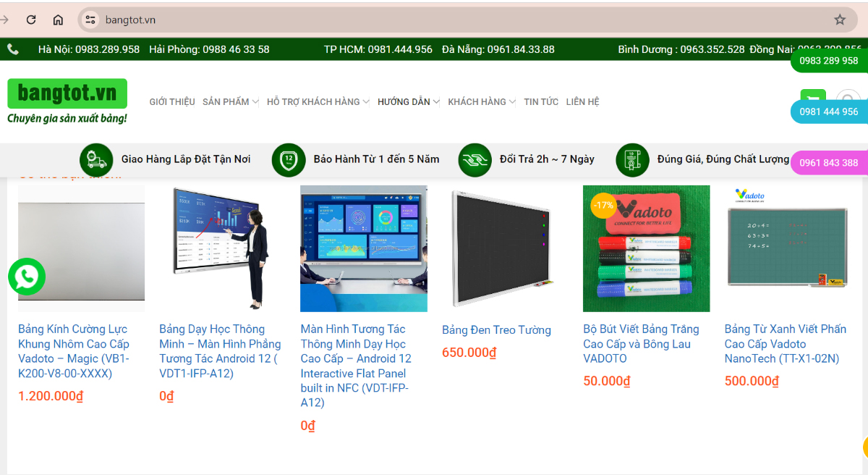The width and height of the screenshot is (868, 475).
Task: Click the delivery truck icon
Action: (96, 159)
